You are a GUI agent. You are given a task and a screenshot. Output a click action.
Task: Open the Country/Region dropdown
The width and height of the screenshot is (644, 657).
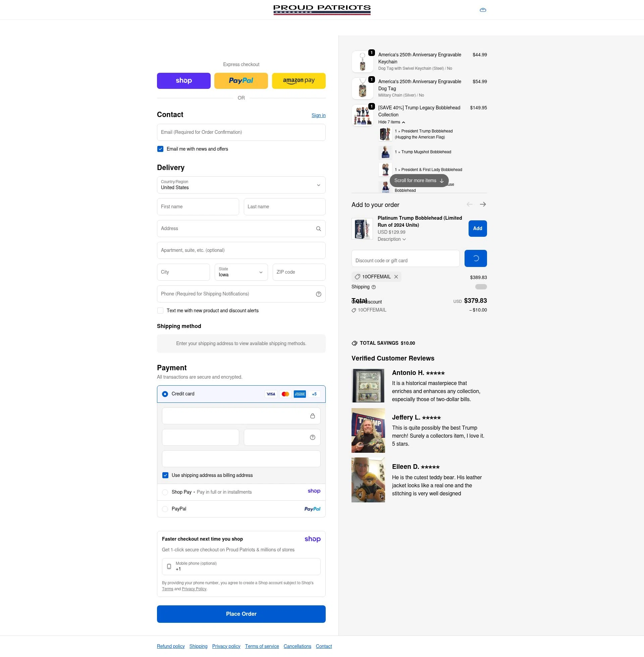241,185
